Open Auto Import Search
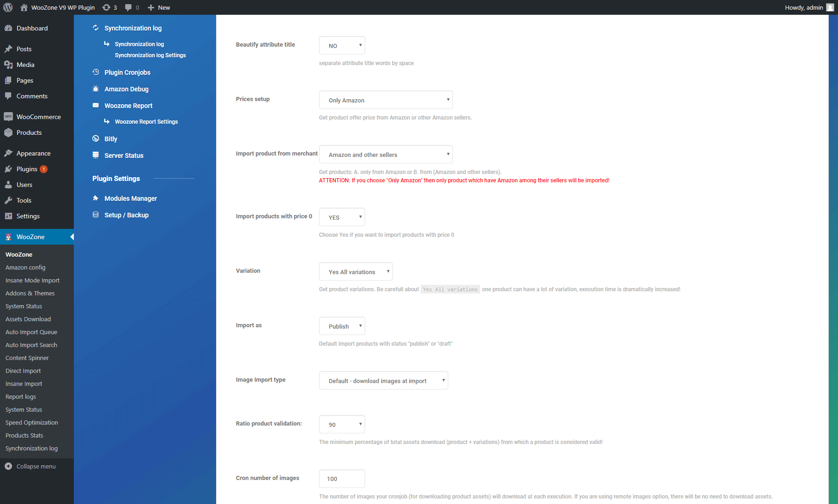 (x=31, y=345)
